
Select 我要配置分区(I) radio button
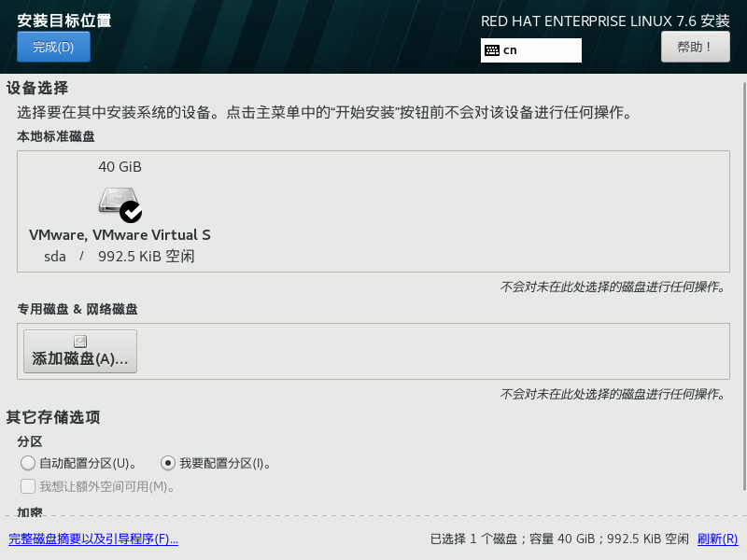click(168, 463)
